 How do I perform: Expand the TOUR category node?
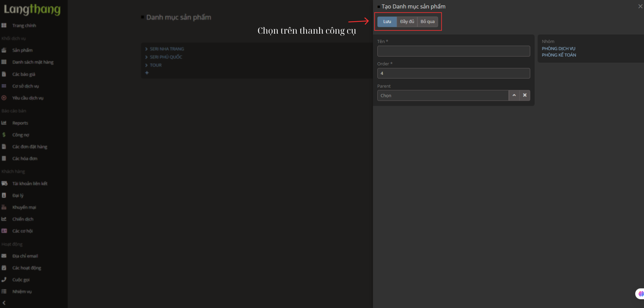pyautogui.click(x=146, y=65)
